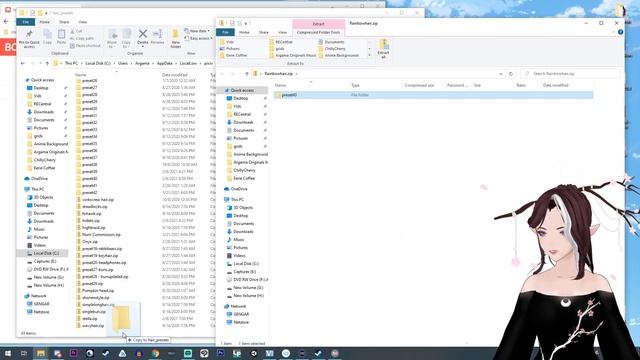Screen dimensions: 640x360
Task: Expand Extract To destinations gallery arrow
Action: (369, 55)
